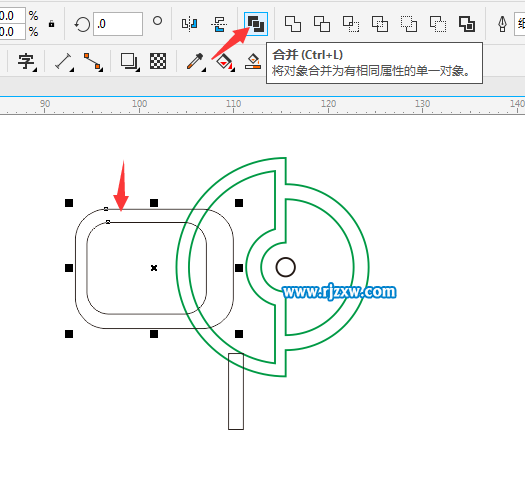Toggle the lock ratio padlock
Image resolution: width=525 pixels, height=488 pixels.
[51, 24]
